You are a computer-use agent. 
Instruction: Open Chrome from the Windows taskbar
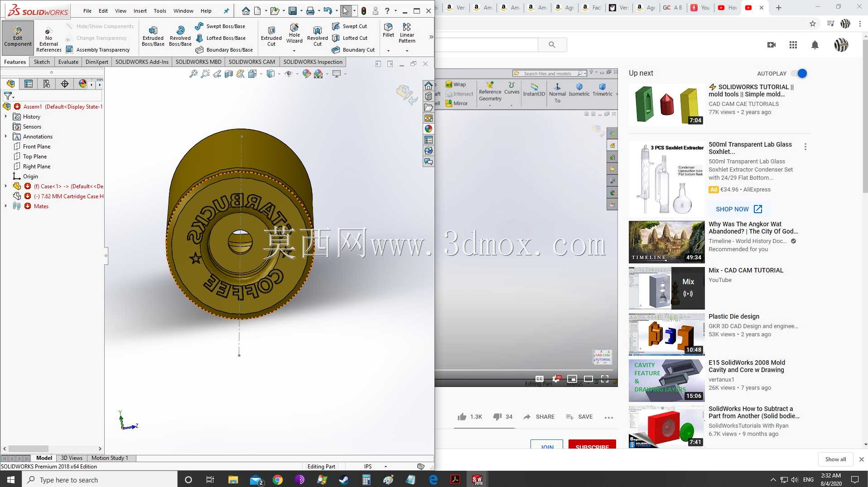(278, 480)
